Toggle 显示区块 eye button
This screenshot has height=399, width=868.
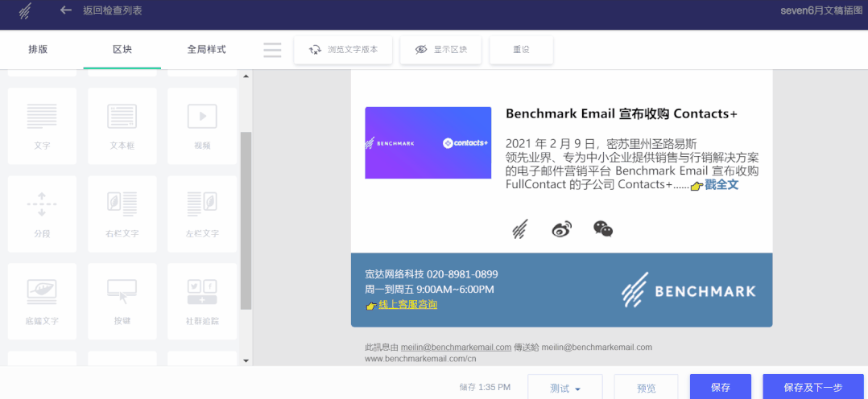point(440,50)
